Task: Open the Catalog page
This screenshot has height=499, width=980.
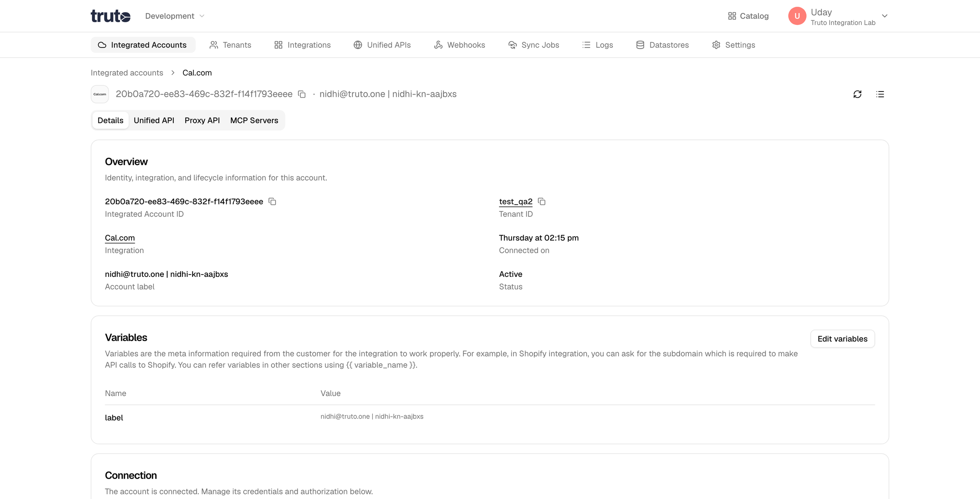Action: [748, 16]
